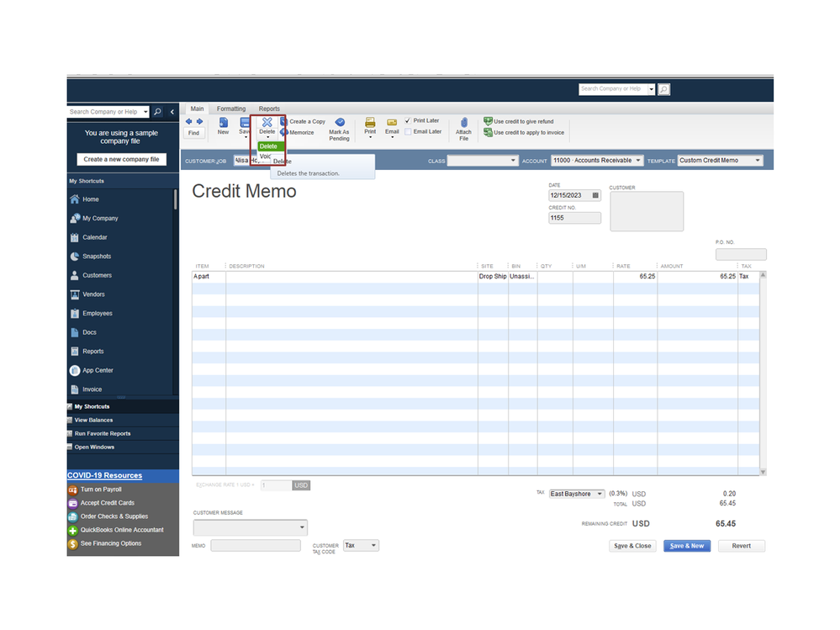This screenshot has width=840, height=630.
Task: Click the previous transaction arrow
Action: 188,122
